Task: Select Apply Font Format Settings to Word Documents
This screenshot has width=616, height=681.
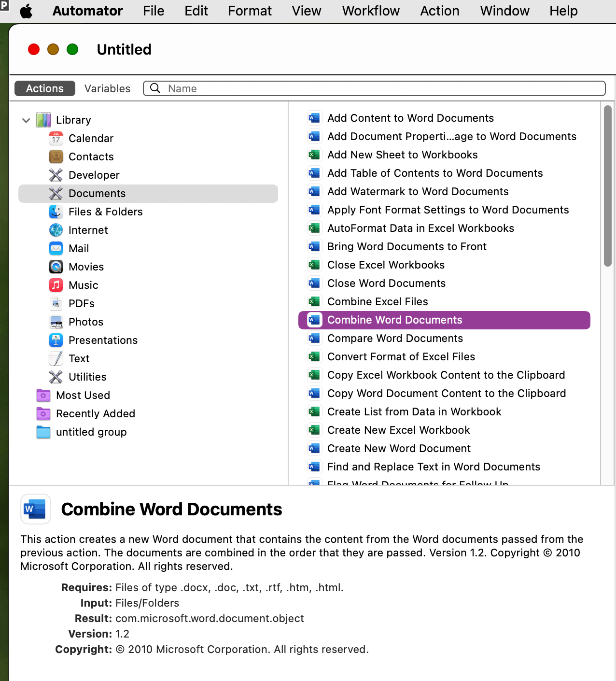Action: (448, 210)
